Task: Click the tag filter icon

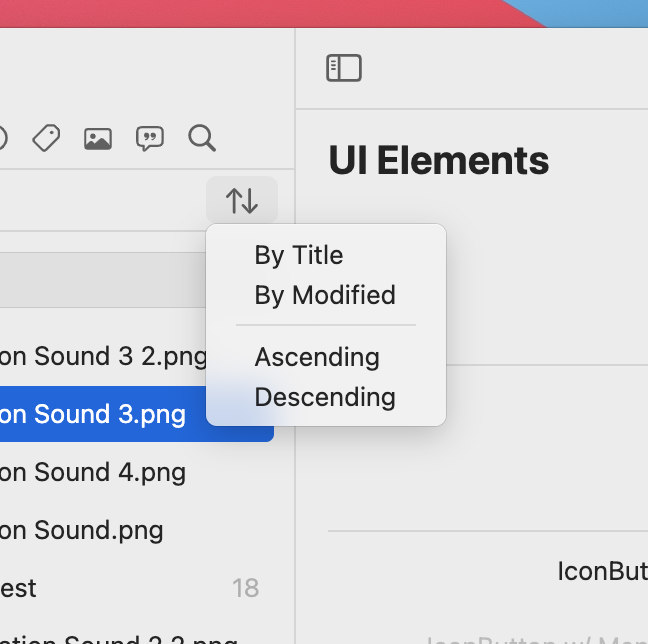Action: tap(46, 138)
